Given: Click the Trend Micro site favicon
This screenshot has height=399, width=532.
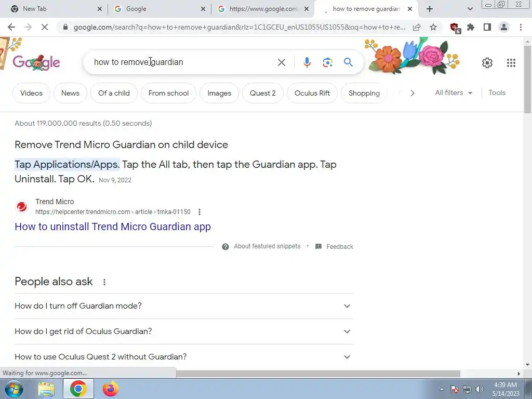Looking at the screenshot, I should [22, 207].
